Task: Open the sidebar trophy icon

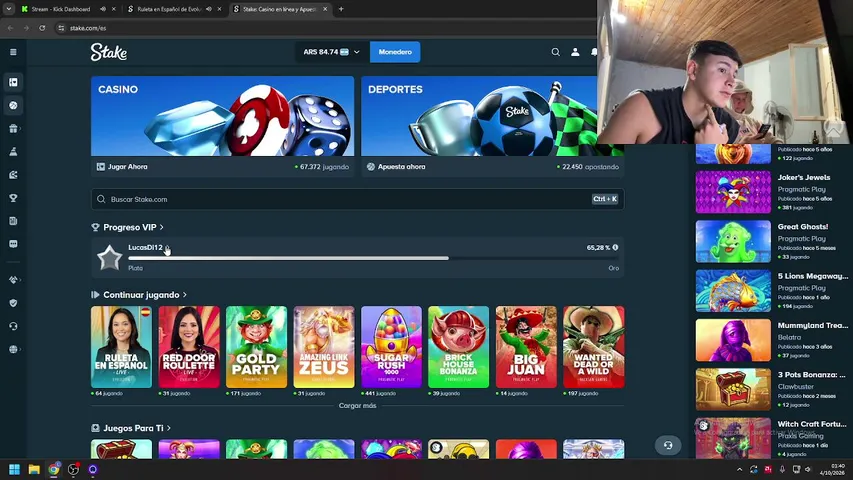Action: tap(14, 198)
